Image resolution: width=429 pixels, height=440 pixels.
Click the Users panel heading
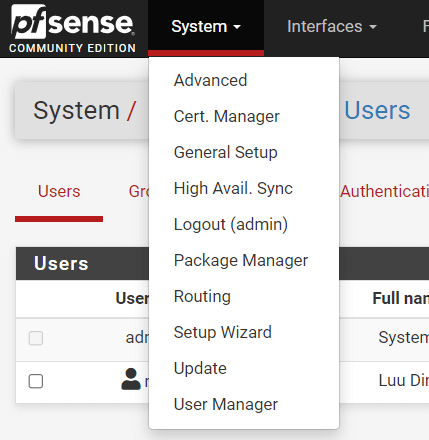(61, 263)
